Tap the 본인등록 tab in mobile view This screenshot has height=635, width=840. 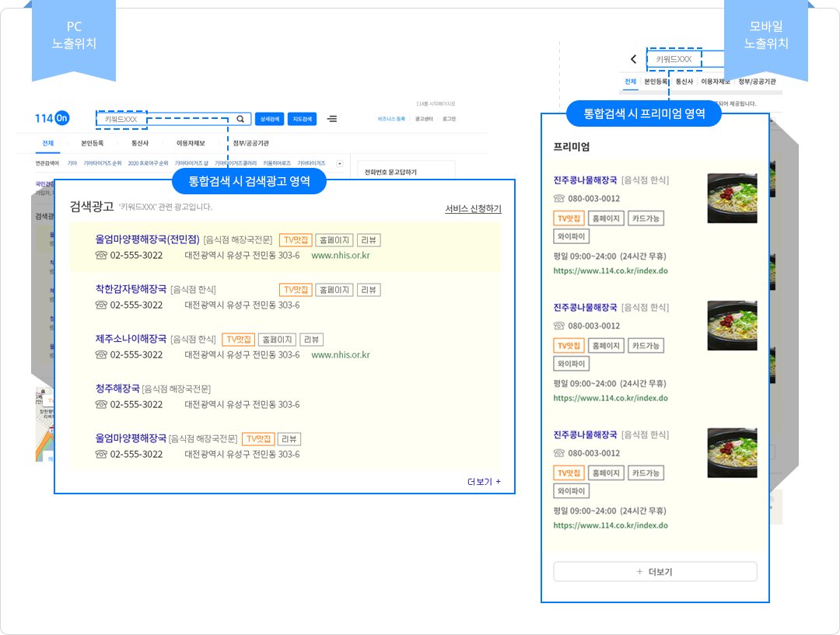pos(655,82)
